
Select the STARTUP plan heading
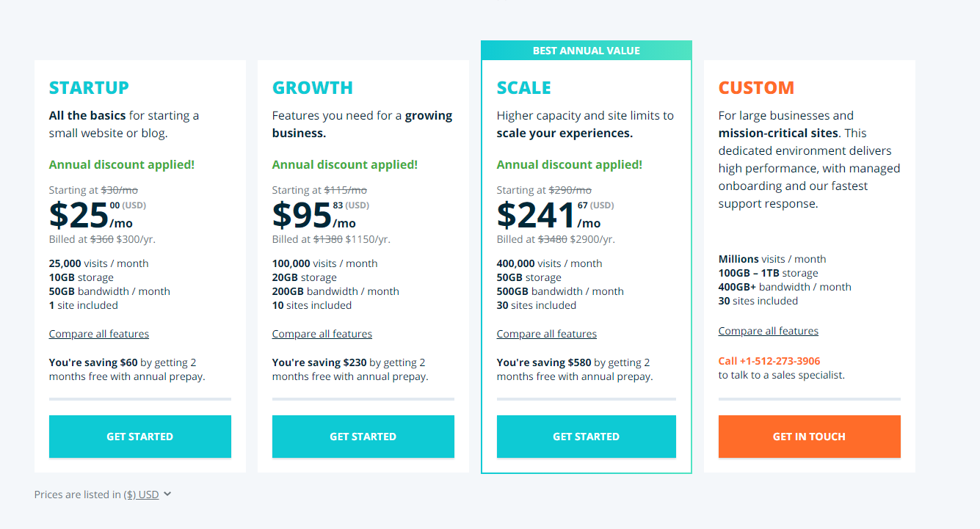click(x=89, y=88)
